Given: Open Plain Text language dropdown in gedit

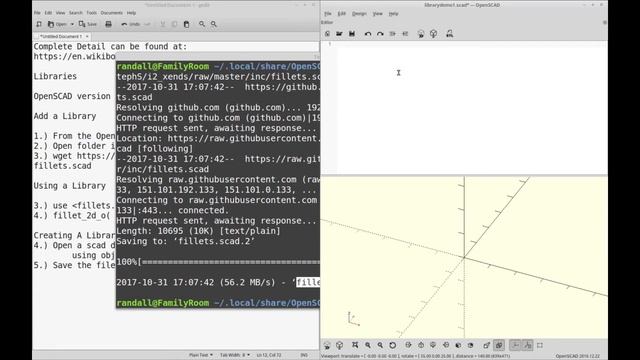Looking at the screenshot, I should coord(201,355).
